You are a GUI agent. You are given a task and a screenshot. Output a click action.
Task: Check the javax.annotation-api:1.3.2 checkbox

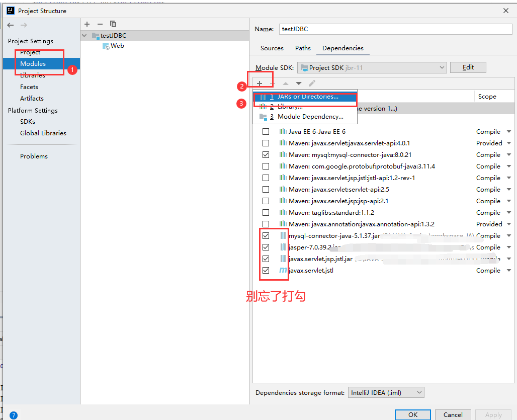coord(266,224)
